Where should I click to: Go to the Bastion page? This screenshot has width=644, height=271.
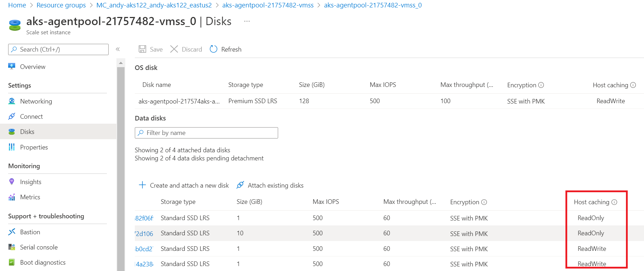pos(30,232)
